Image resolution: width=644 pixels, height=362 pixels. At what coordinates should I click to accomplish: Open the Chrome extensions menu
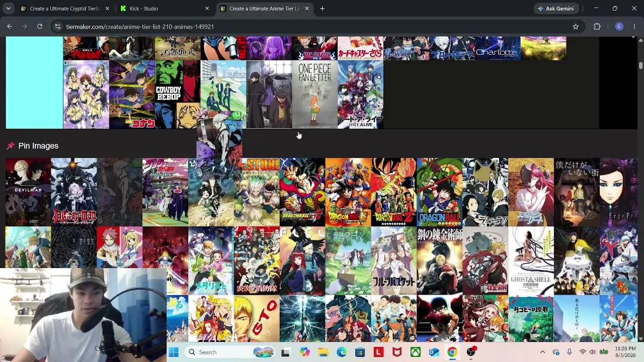[597, 27]
